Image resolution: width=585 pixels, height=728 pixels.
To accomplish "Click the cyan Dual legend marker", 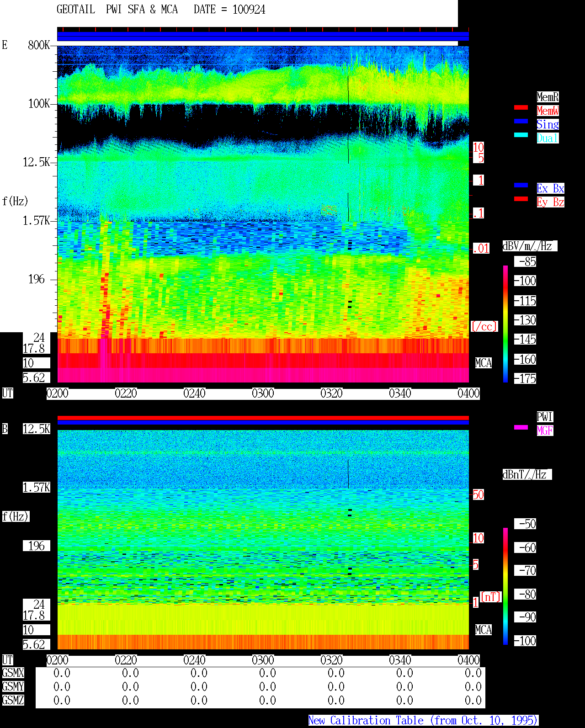I will (x=521, y=135).
